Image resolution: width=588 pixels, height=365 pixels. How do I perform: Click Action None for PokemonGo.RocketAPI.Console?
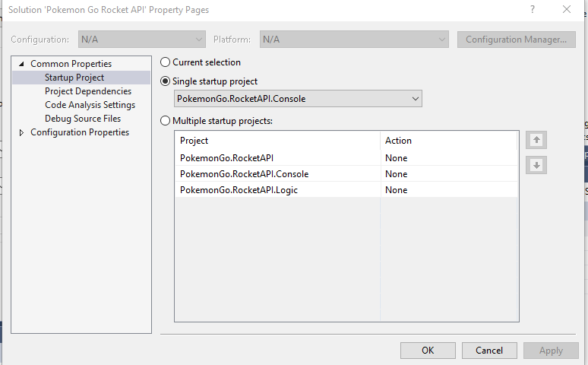(x=449, y=174)
